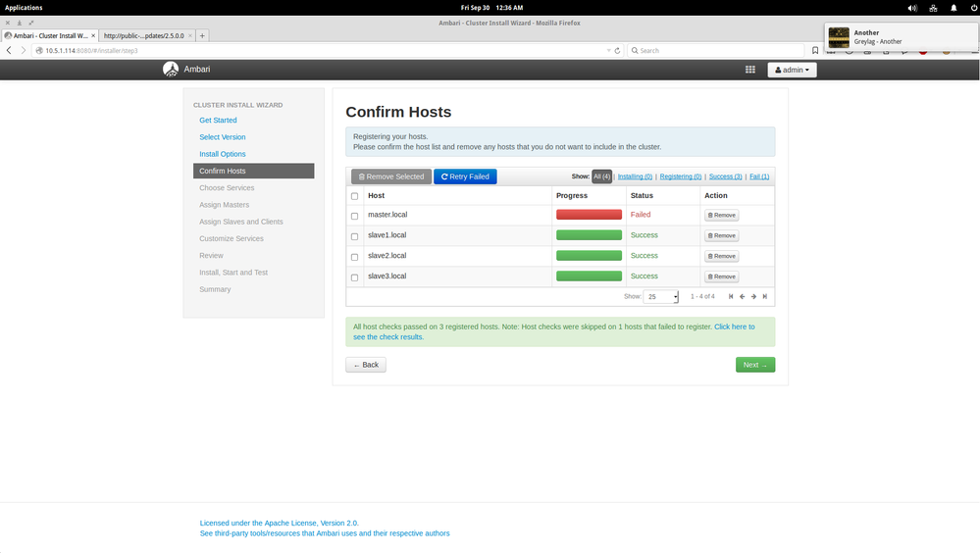Image resolution: width=980 pixels, height=553 pixels.
Task: Click the Choose Services step
Action: pos(227,187)
